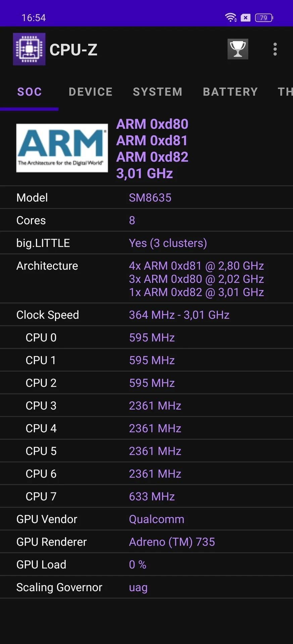Tap the CPU-Z app logo
Viewport: 293px width, 644px height.
click(x=29, y=49)
